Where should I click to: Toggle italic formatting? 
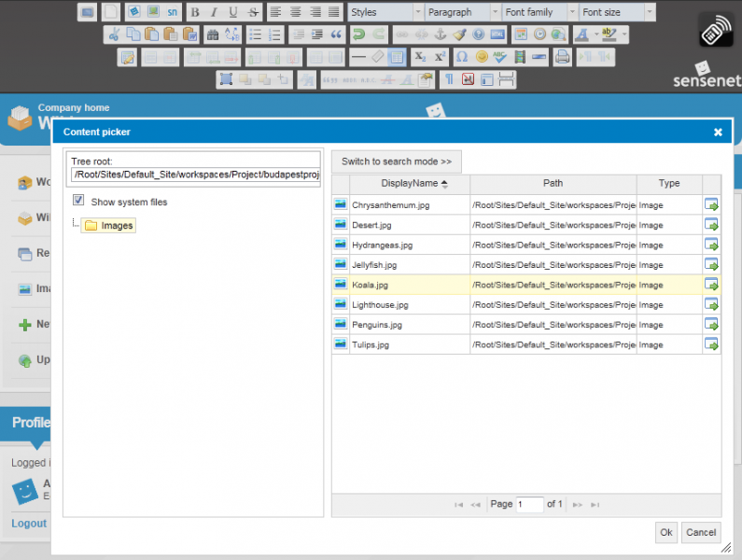pyautogui.click(x=215, y=12)
